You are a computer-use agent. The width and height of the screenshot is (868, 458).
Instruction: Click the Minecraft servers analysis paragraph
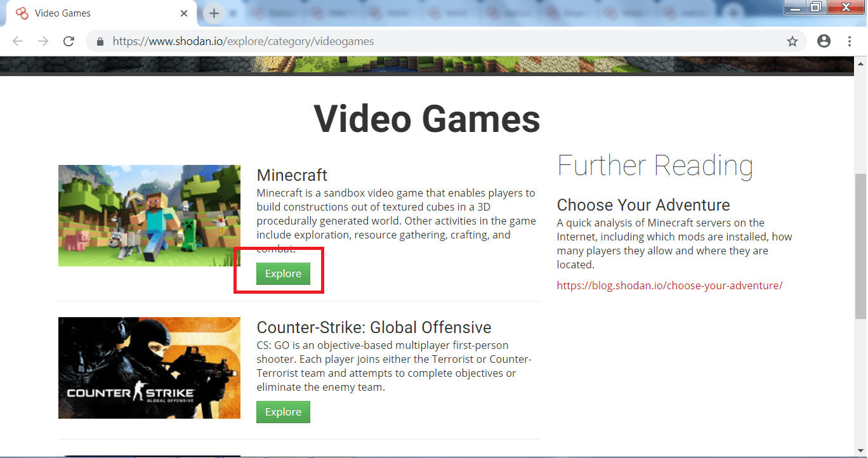(x=674, y=244)
